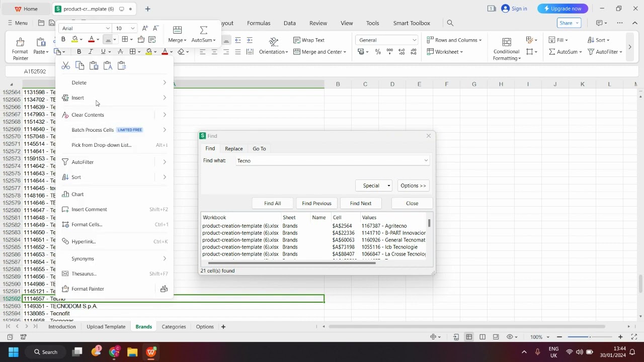The width and height of the screenshot is (644, 362).
Task: Toggle Italic in the ribbon
Action: (91, 52)
